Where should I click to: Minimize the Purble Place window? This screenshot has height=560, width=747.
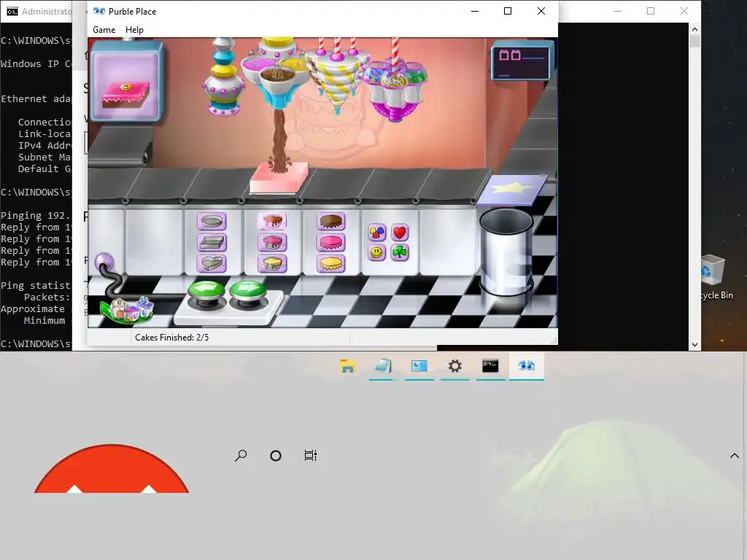point(475,11)
